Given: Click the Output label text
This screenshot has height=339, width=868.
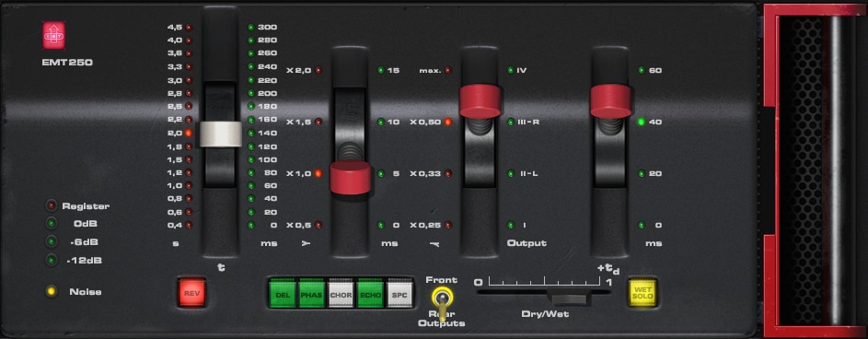Looking at the screenshot, I should 527,243.
